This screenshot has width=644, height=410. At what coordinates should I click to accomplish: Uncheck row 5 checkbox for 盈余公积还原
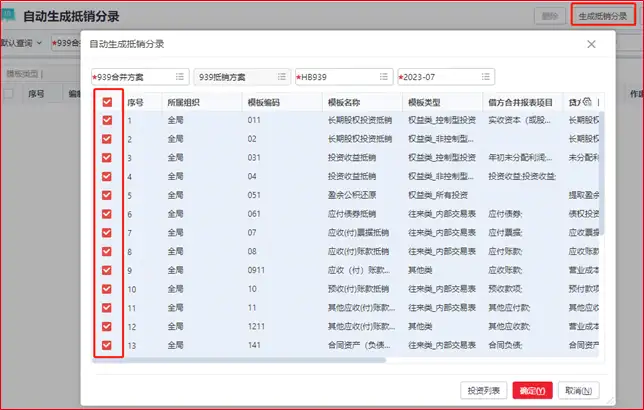coord(107,195)
